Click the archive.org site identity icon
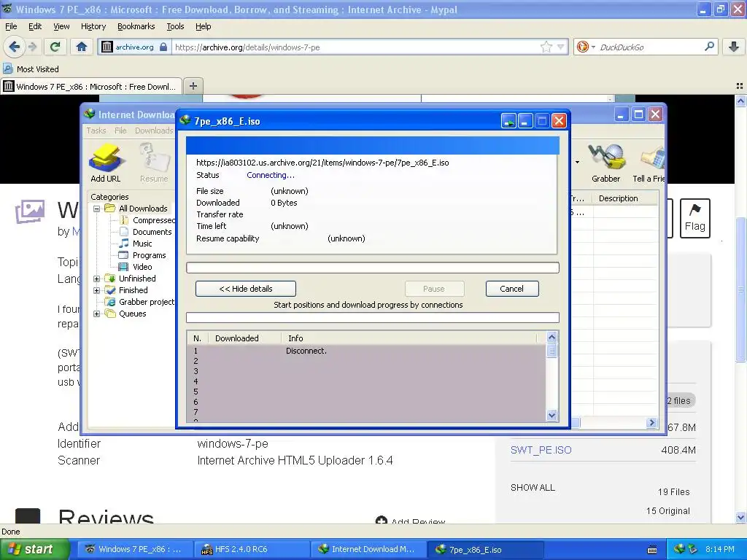This screenshot has width=747, height=560. (107, 47)
